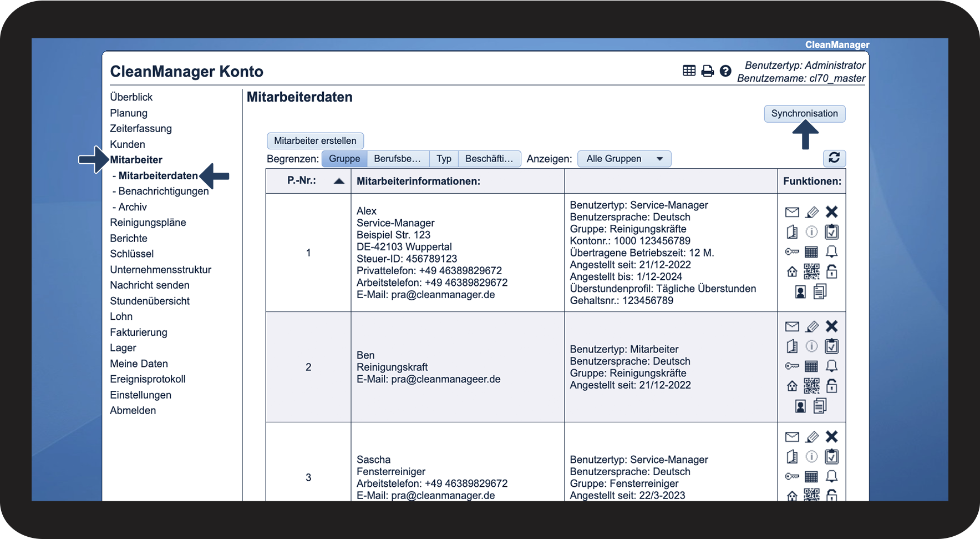The image size is (980, 539).
Task: Click the bell icon for Alex
Action: [x=831, y=252]
